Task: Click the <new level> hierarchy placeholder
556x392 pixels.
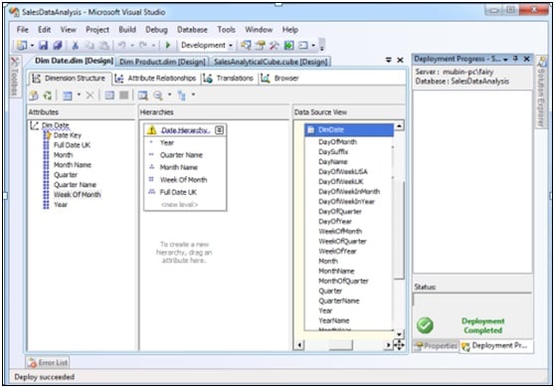Action: pyautogui.click(x=179, y=204)
